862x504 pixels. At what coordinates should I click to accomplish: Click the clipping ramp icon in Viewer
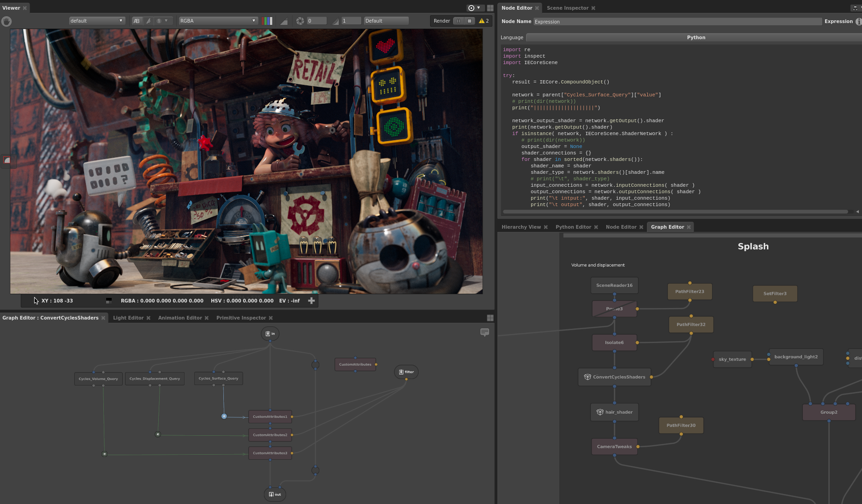pyautogui.click(x=284, y=21)
